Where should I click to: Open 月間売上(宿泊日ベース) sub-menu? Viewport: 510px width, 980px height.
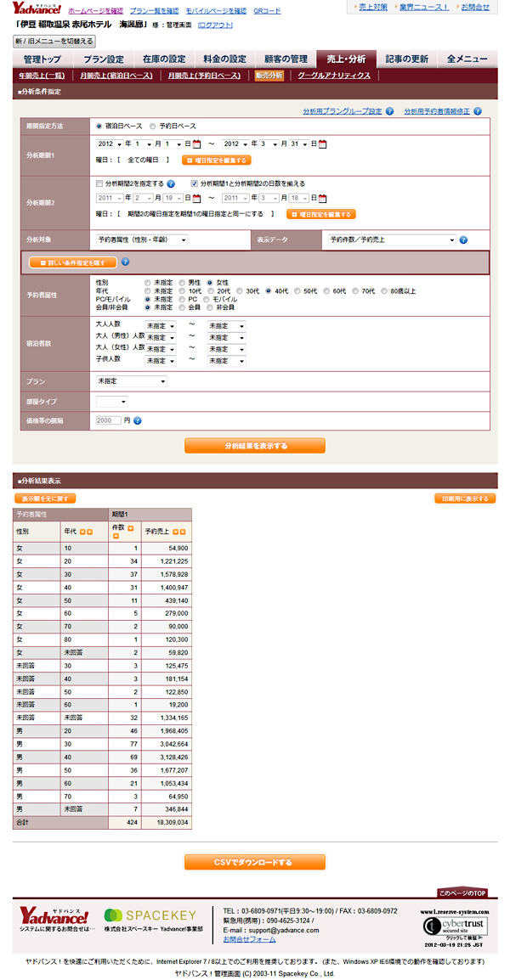[116, 76]
